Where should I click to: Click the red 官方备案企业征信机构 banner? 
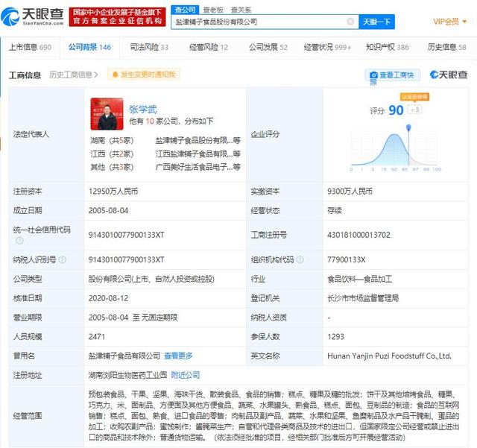tap(117, 17)
